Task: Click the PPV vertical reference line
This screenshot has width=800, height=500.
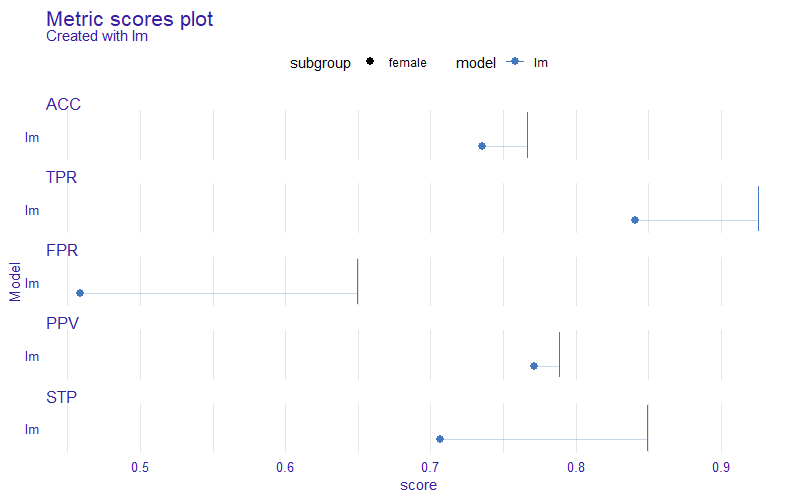Action: point(559,355)
